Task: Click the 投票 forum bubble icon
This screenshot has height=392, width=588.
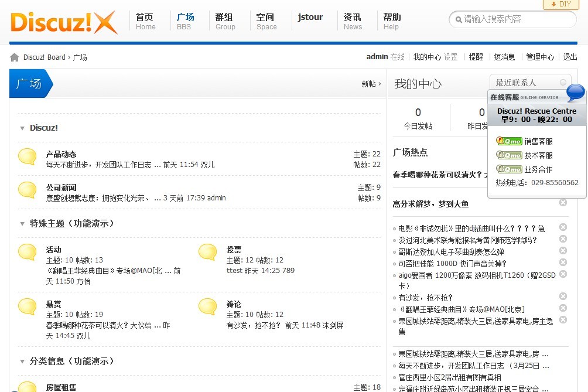Action: (x=208, y=252)
